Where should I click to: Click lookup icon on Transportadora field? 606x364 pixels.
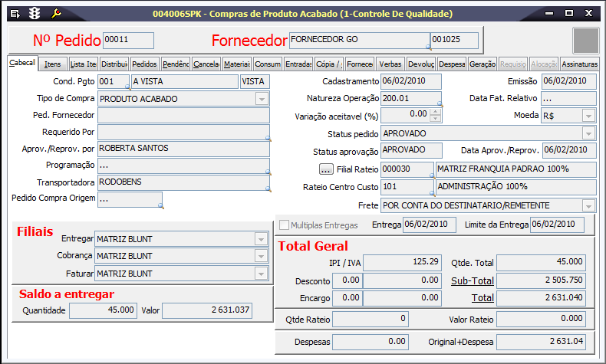(x=268, y=189)
